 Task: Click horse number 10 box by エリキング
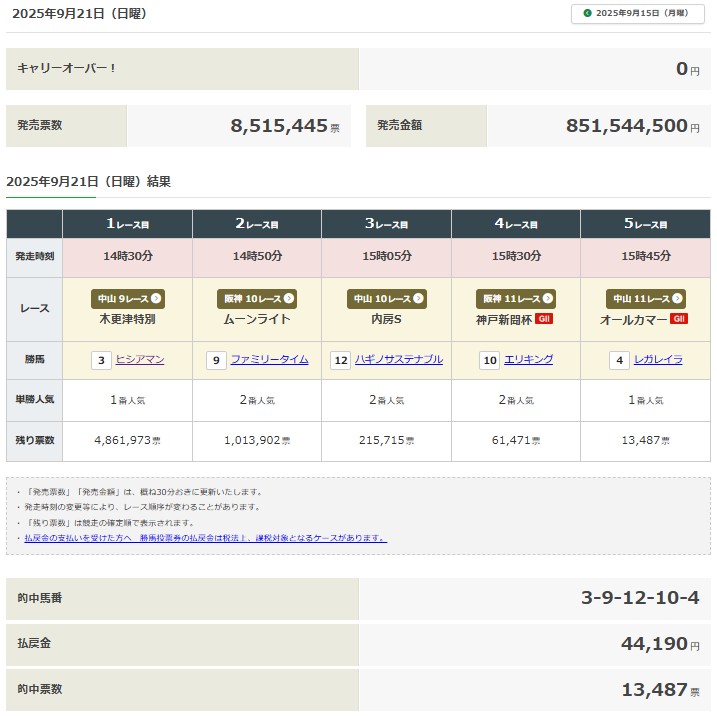[x=490, y=360]
